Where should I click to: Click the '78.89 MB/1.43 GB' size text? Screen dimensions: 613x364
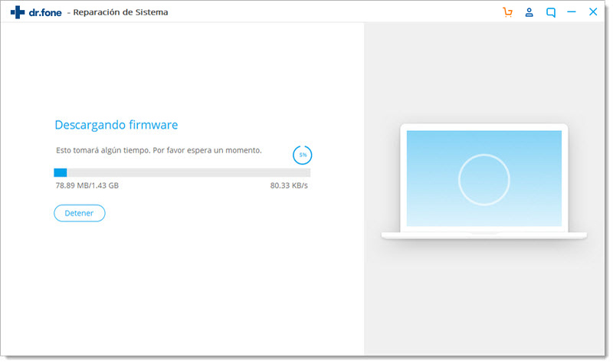pyautogui.click(x=87, y=185)
